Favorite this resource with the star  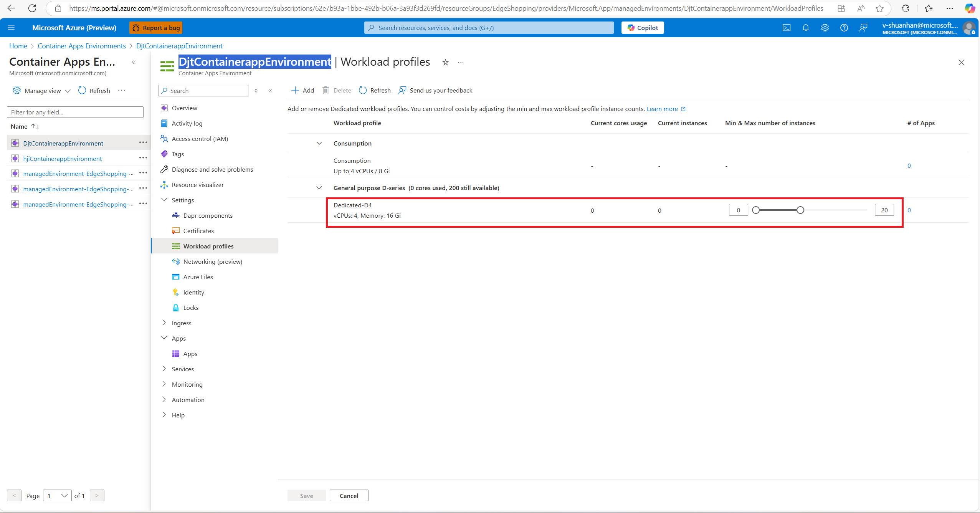(x=445, y=62)
